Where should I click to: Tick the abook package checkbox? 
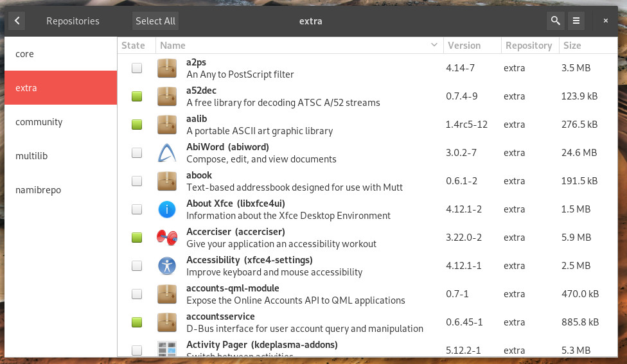(137, 181)
